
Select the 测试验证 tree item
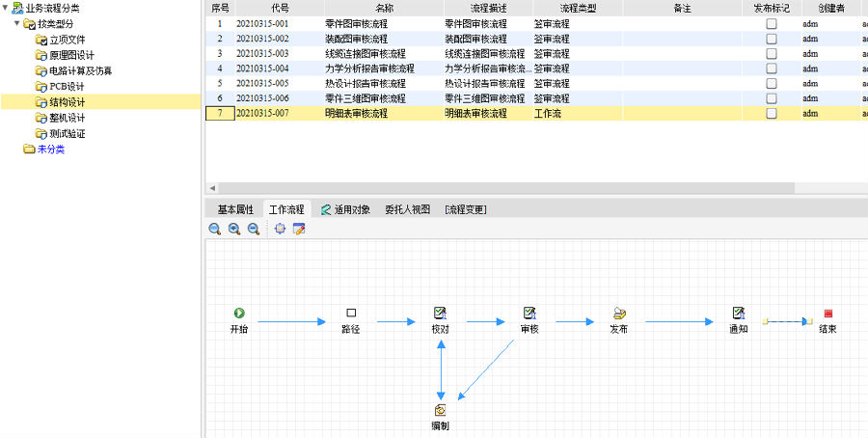[67, 133]
